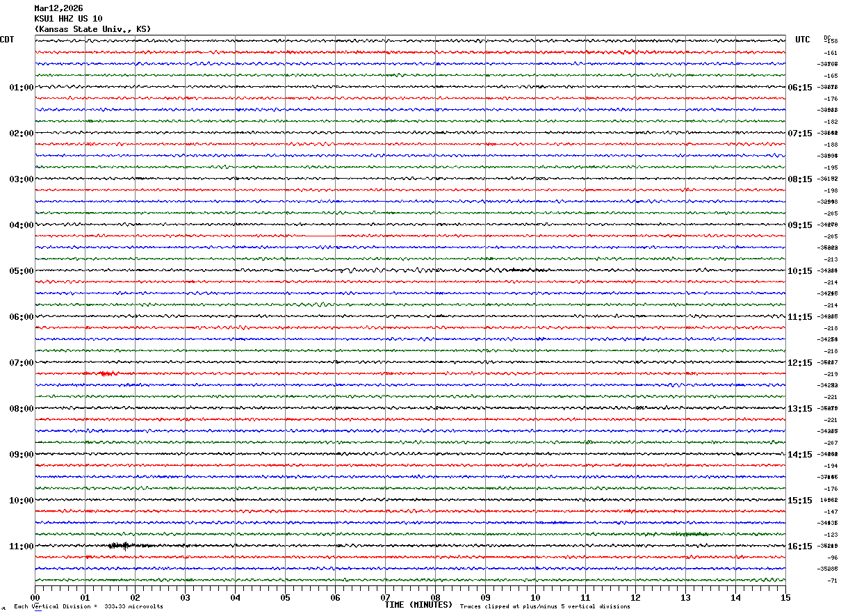The height and width of the screenshot is (616, 841).
Task: Click the UTC timezone label
Action: tap(803, 40)
